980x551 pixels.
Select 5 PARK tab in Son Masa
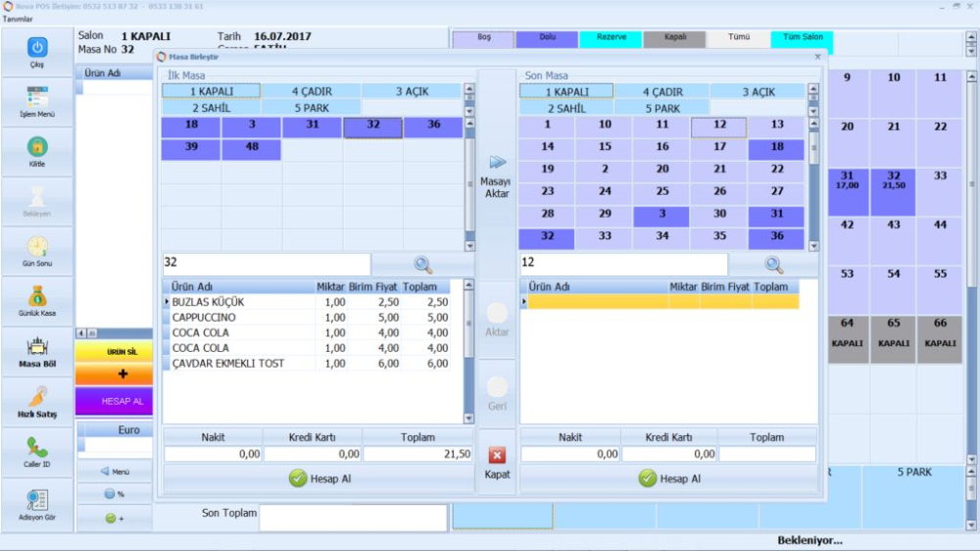point(662,108)
